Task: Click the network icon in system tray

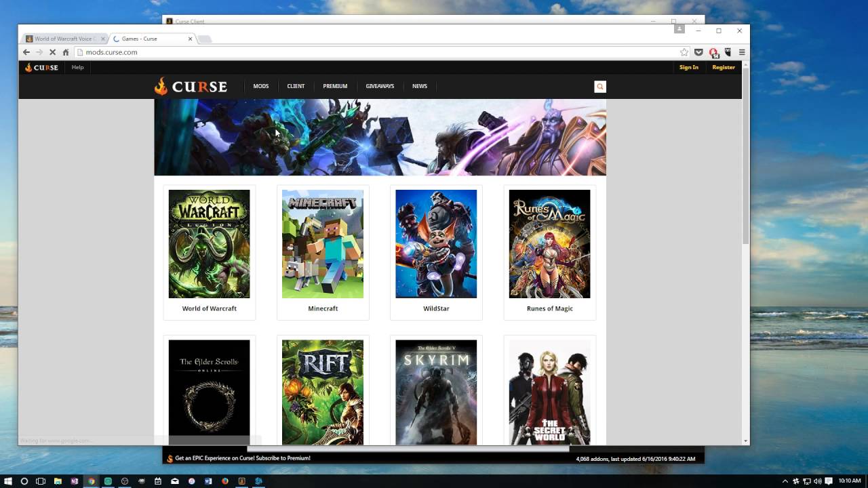Action: click(807, 481)
